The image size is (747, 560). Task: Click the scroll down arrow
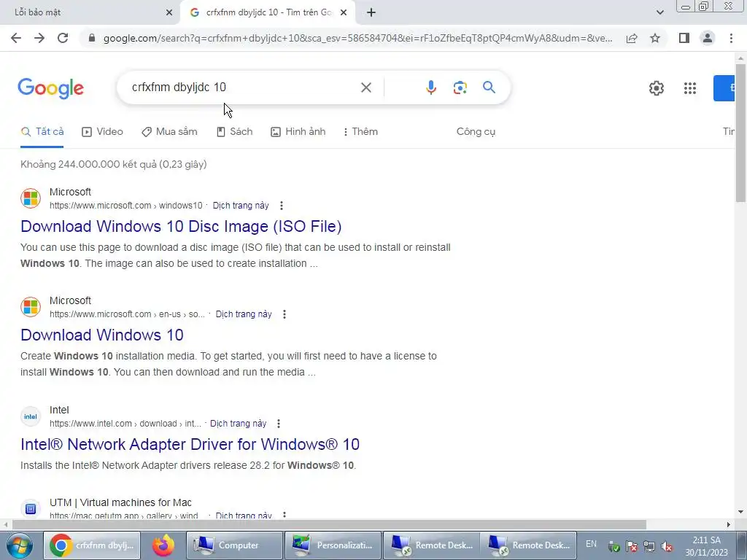click(740, 513)
